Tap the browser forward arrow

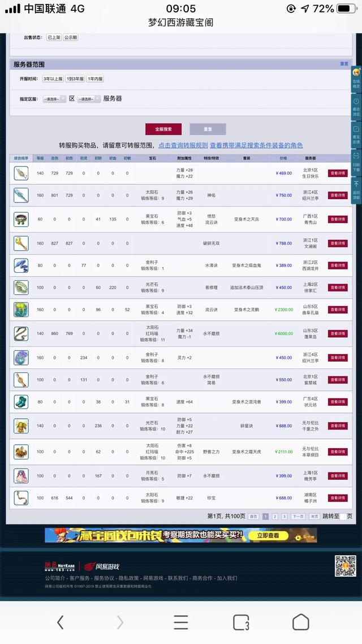120,622
